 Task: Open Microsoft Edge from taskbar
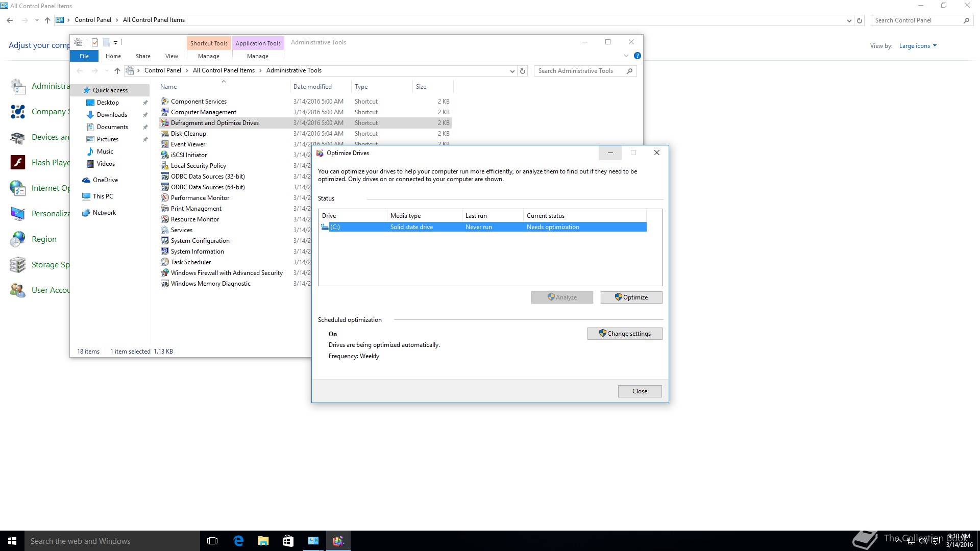pos(238,541)
